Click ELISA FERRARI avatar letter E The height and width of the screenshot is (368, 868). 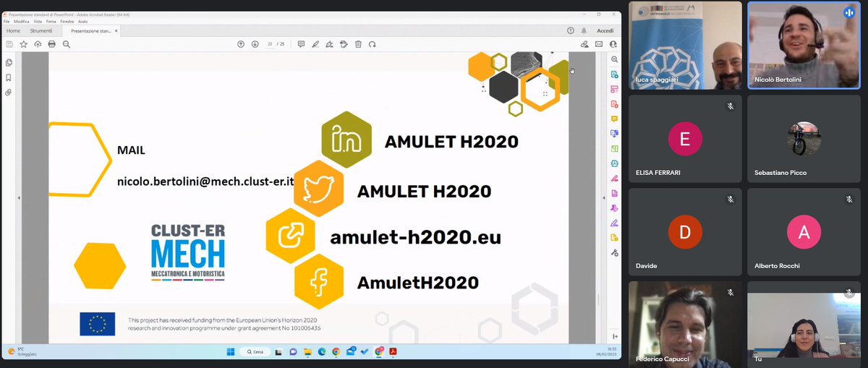click(685, 140)
